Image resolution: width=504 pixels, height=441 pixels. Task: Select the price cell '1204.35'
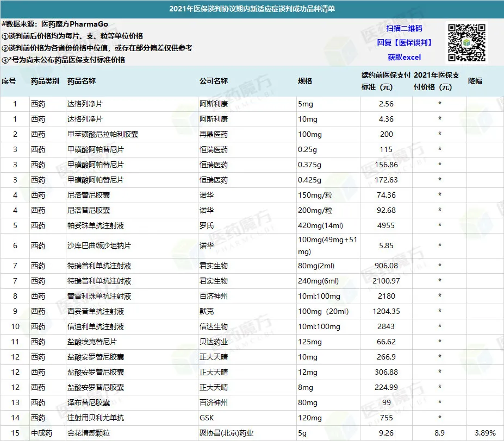coord(386,312)
